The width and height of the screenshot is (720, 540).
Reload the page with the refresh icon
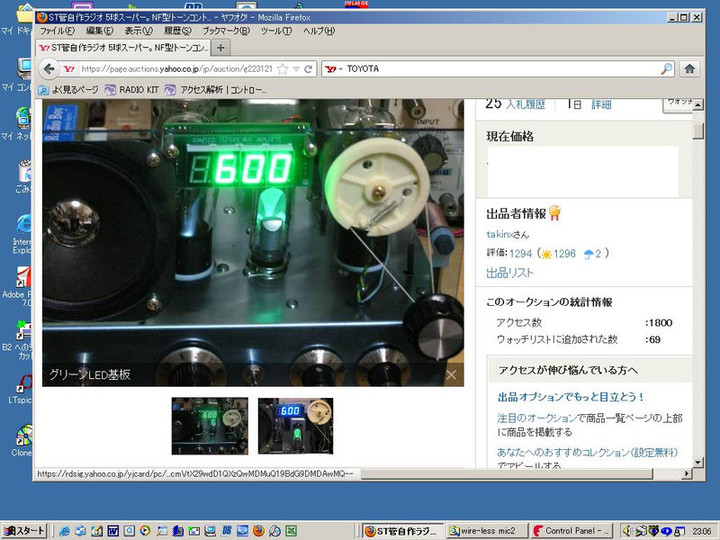309,69
